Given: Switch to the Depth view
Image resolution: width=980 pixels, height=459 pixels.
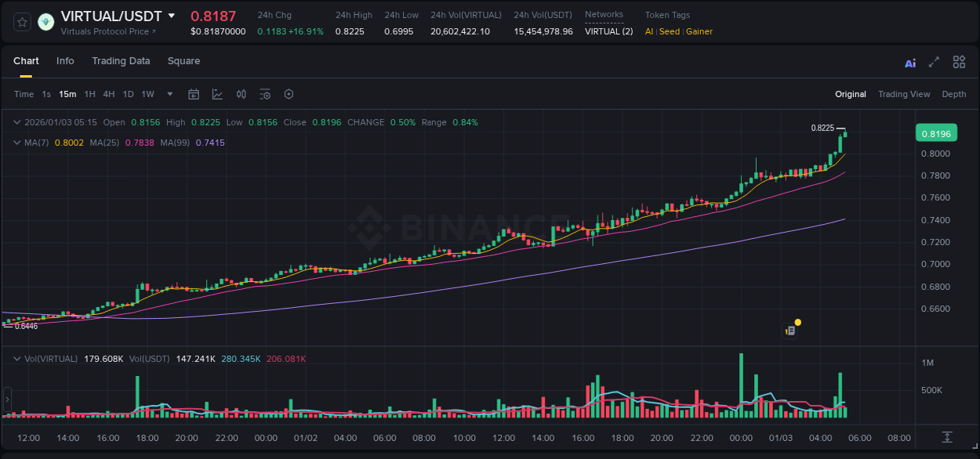Looking at the screenshot, I should pos(954,94).
